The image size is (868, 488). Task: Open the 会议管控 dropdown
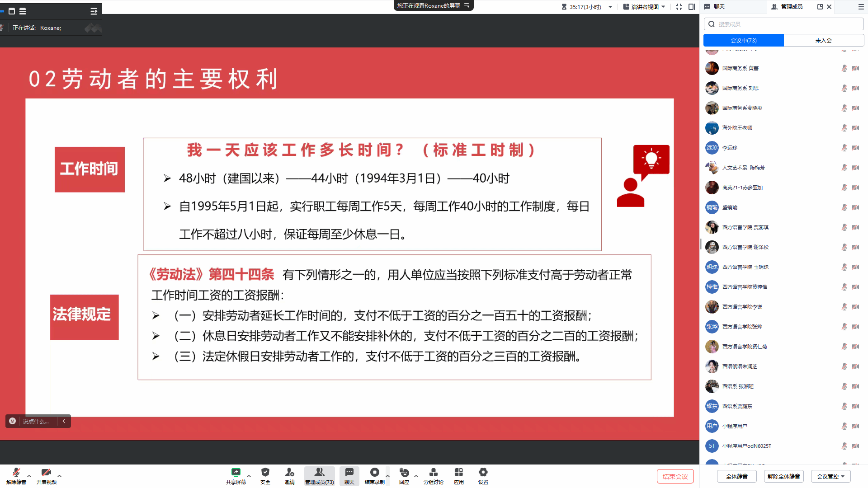click(x=830, y=476)
